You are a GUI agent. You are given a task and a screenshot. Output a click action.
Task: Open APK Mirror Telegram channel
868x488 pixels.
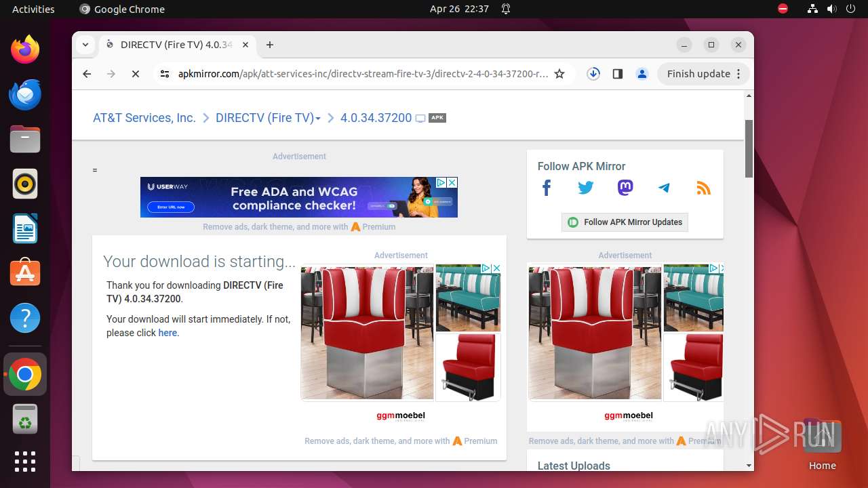point(665,188)
